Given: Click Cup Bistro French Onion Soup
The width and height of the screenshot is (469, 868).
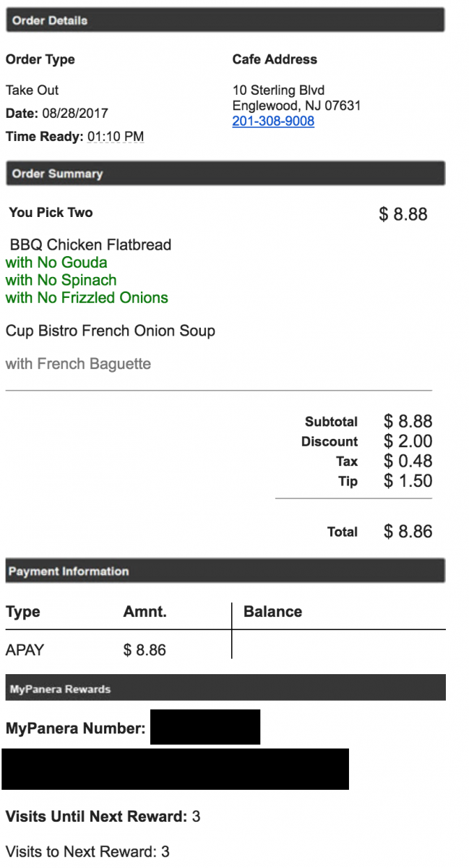Looking at the screenshot, I should 111,331.
